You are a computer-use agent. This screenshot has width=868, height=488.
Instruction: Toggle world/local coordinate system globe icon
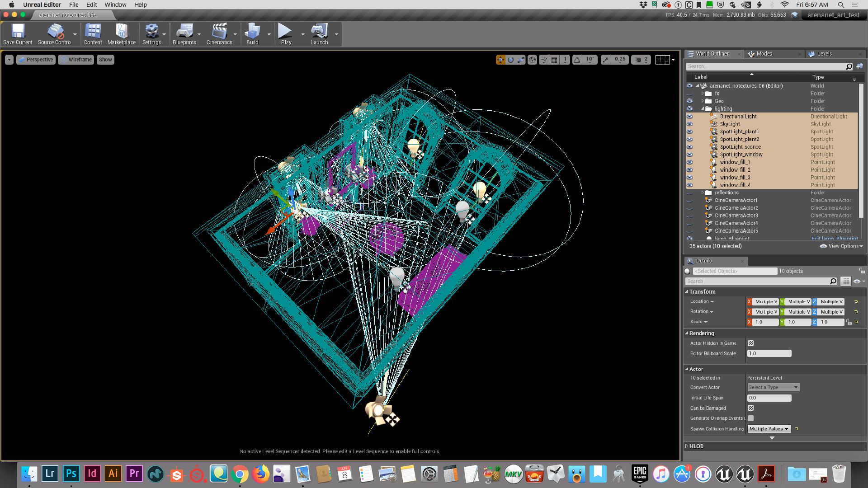click(x=533, y=60)
